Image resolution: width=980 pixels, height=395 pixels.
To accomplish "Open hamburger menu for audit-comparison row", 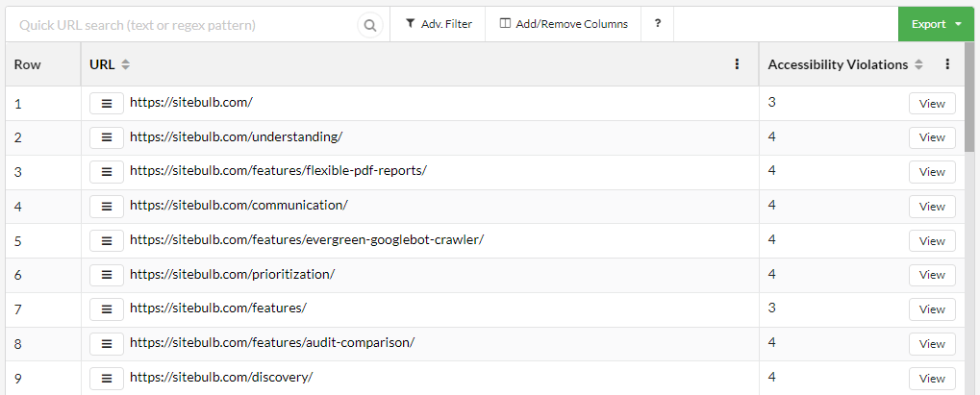I will tap(107, 343).
